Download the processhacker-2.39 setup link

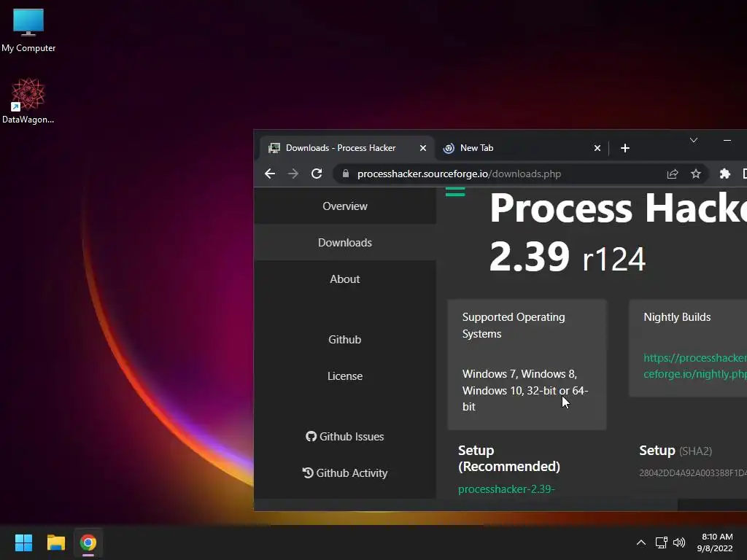[x=506, y=489]
